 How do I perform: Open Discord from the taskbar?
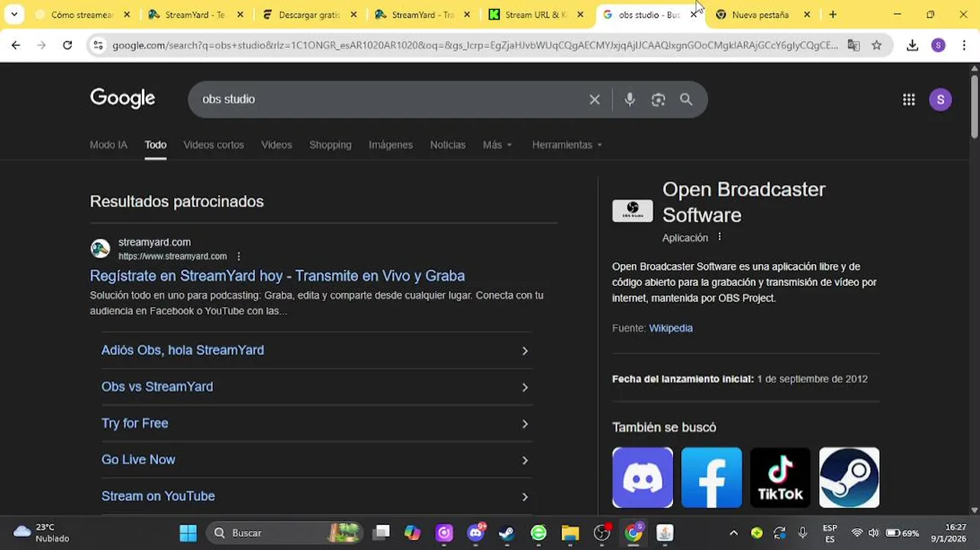pos(476,532)
